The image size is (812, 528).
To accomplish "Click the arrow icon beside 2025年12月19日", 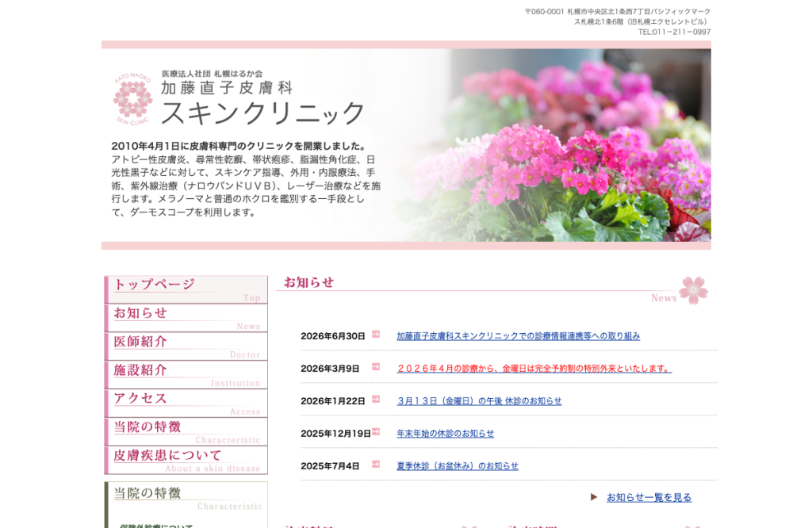I will (x=376, y=432).
